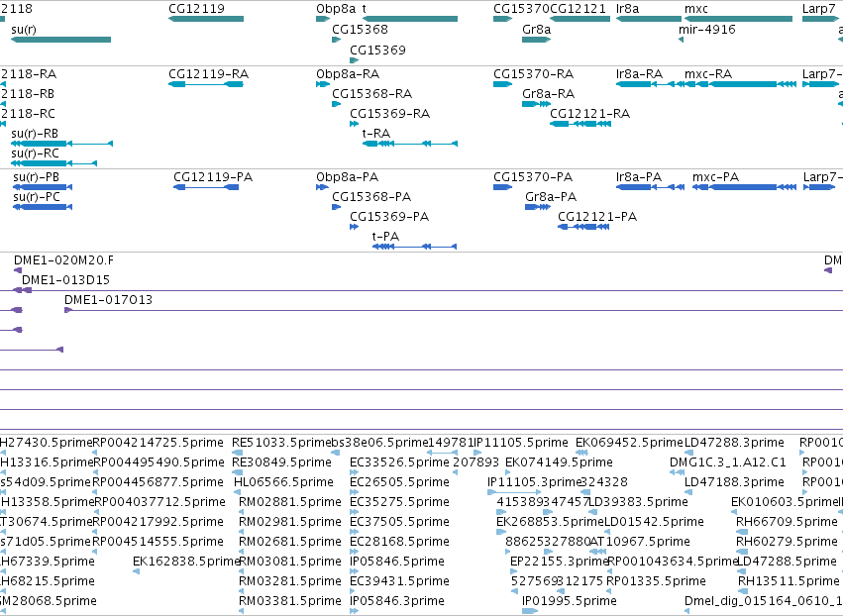Select the EK074149.5prime EST label
Viewport: 843px width, 616px height.
point(559,462)
